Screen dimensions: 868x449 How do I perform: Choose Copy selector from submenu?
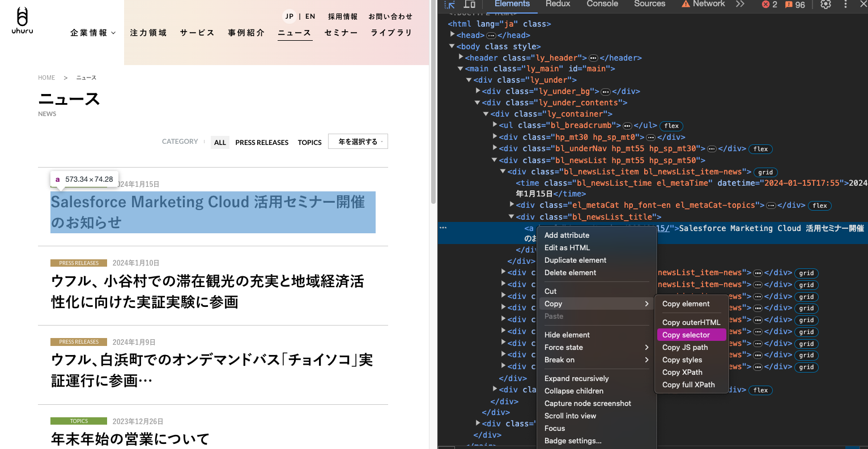click(x=691, y=335)
